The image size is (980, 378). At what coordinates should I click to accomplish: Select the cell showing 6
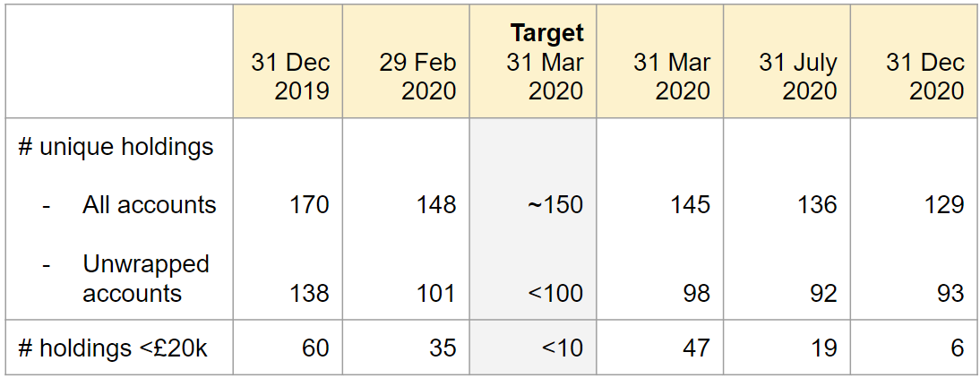pos(957,348)
